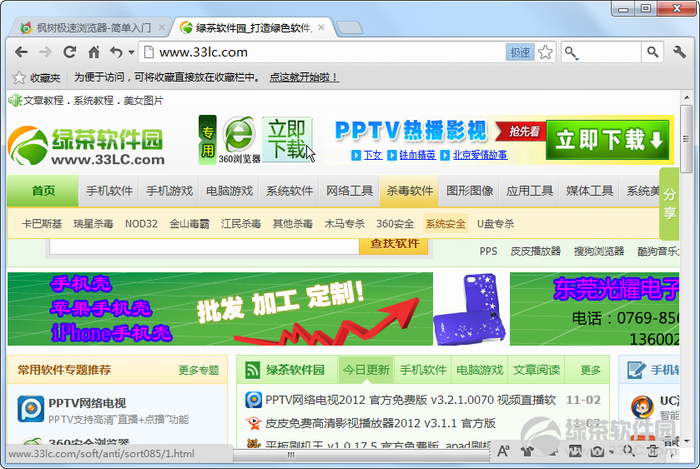Image resolution: width=700 pixels, height=469 pixels.
Task: Expand the search engine magnifier dropdown
Action: coord(574,52)
